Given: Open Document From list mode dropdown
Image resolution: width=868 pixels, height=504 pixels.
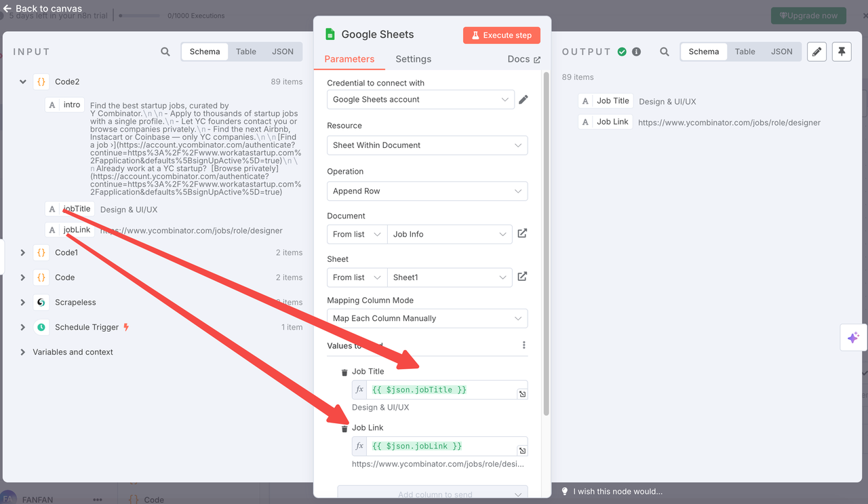Looking at the screenshot, I should pyautogui.click(x=357, y=234).
